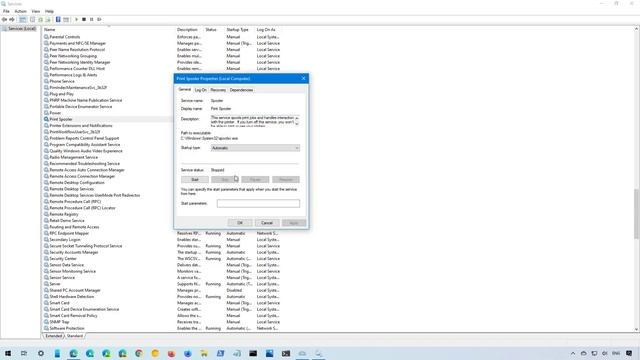Image resolution: width=640 pixels, height=360 pixels.
Task: Select the Security Center service
Action: [63, 259]
